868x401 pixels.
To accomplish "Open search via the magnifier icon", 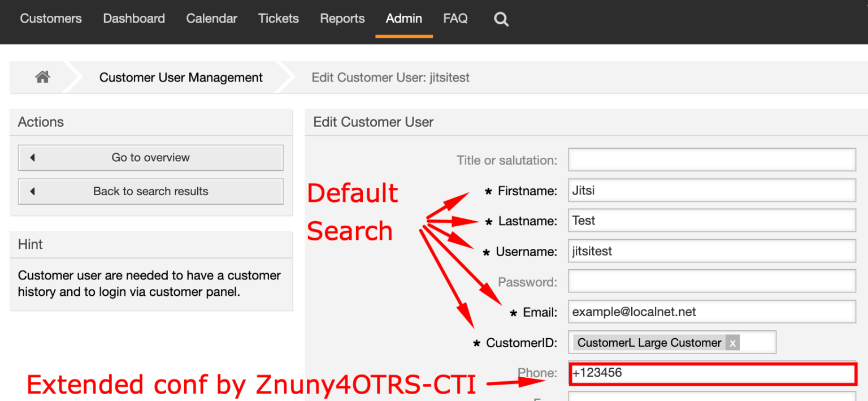I will pyautogui.click(x=501, y=19).
